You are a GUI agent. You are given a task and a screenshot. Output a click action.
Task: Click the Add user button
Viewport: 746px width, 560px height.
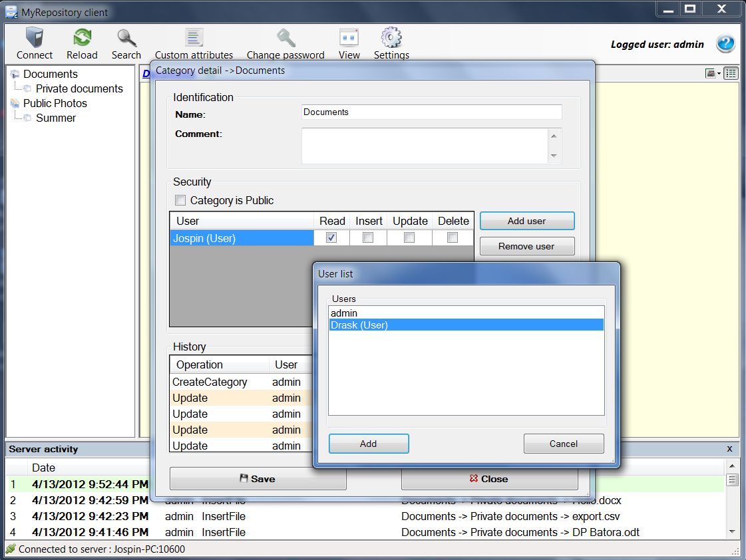526,221
